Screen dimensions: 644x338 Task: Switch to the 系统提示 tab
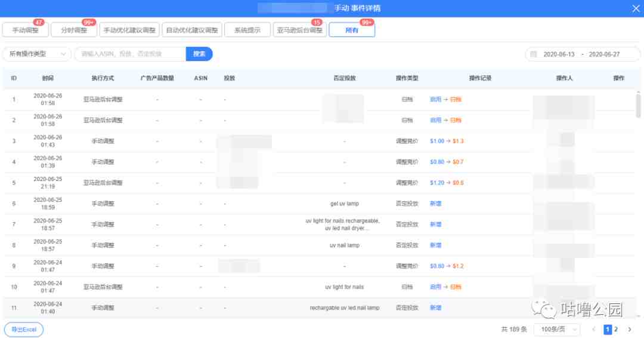coord(247,30)
